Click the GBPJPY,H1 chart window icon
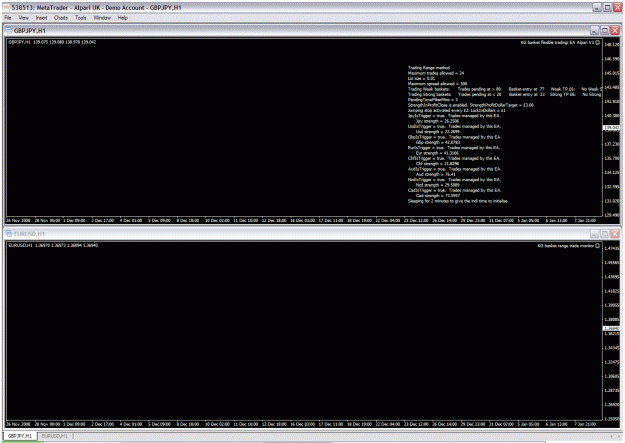This screenshot has width=625, height=443. point(9,30)
